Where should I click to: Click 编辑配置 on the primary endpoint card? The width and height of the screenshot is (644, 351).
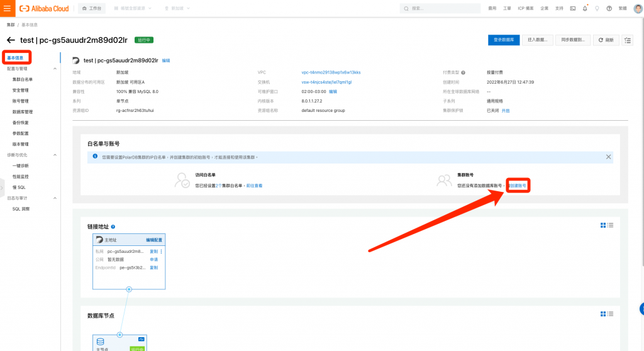(154, 240)
